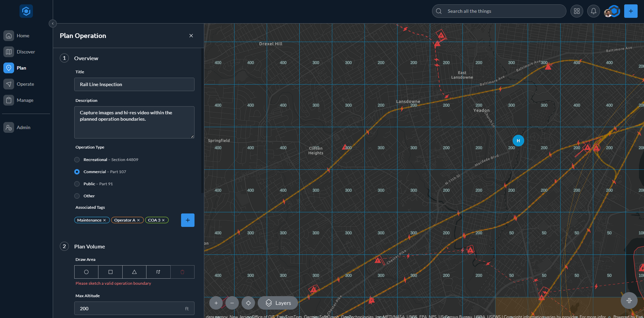This screenshot has height=318, width=644.
Task: Select Recreational – Section 44809 operation type
Action: click(77, 160)
